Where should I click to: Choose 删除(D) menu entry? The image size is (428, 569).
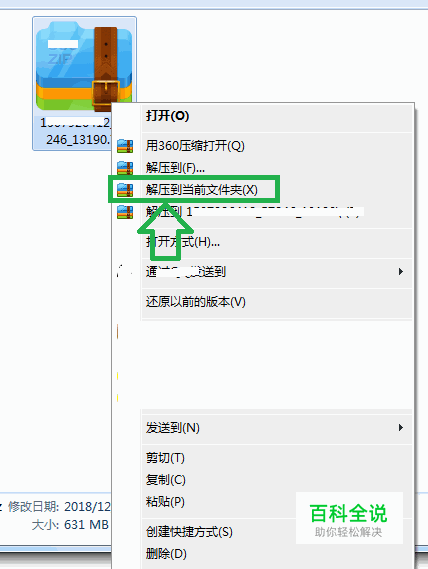(x=166, y=554)
